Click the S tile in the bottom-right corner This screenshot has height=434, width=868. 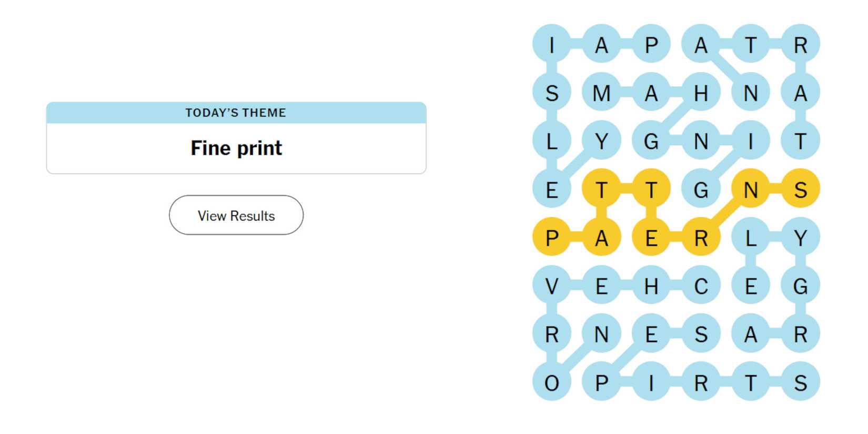pos(801,383)
